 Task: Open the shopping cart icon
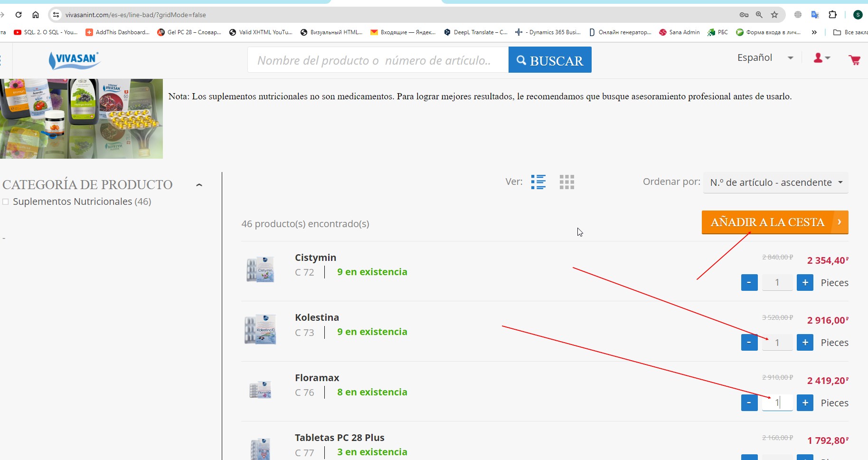(854, 60)
